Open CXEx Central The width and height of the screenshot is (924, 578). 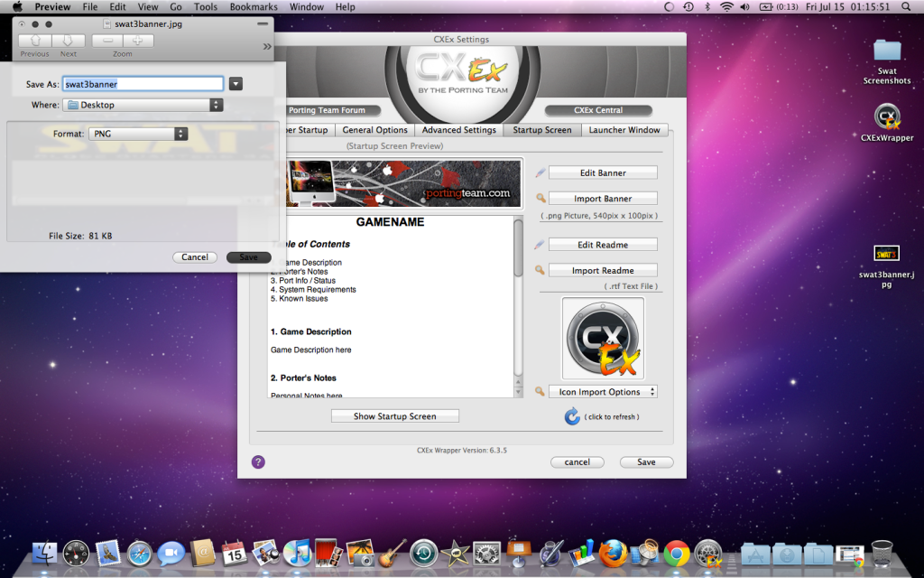coord(598,110)
